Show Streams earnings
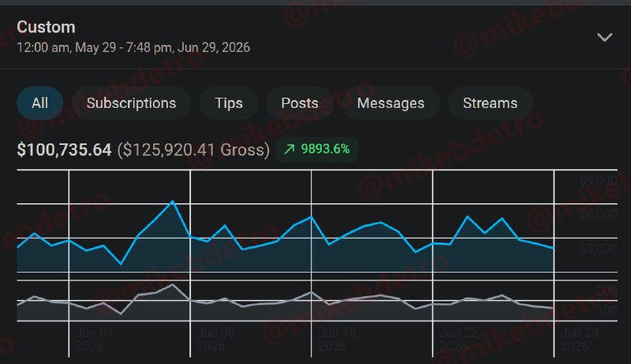 490,103
